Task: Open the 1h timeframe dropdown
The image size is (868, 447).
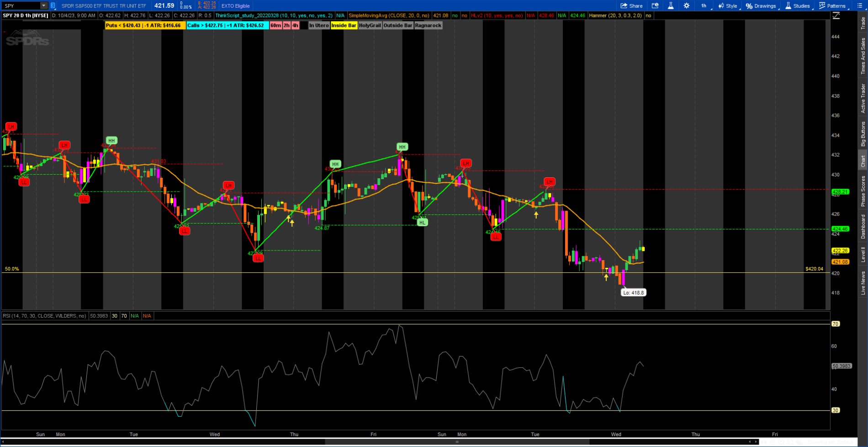Action: [x=705, y=6]
